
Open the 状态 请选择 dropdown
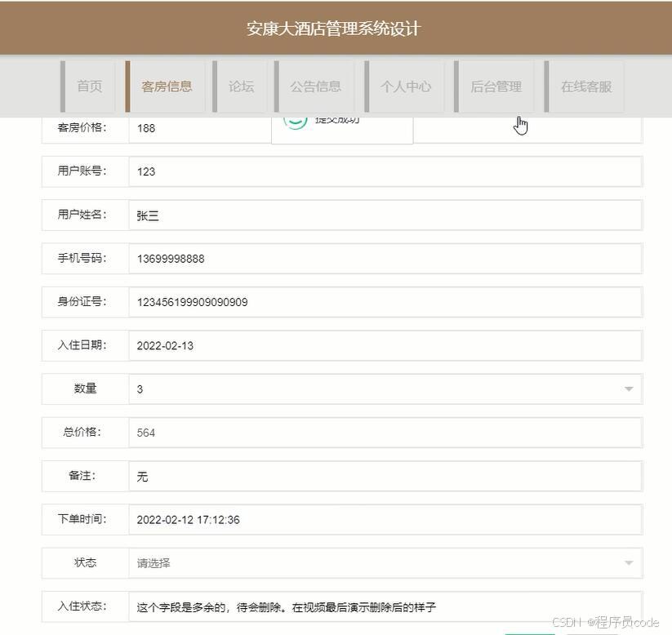pyautogui.click(x=384, y=563)
